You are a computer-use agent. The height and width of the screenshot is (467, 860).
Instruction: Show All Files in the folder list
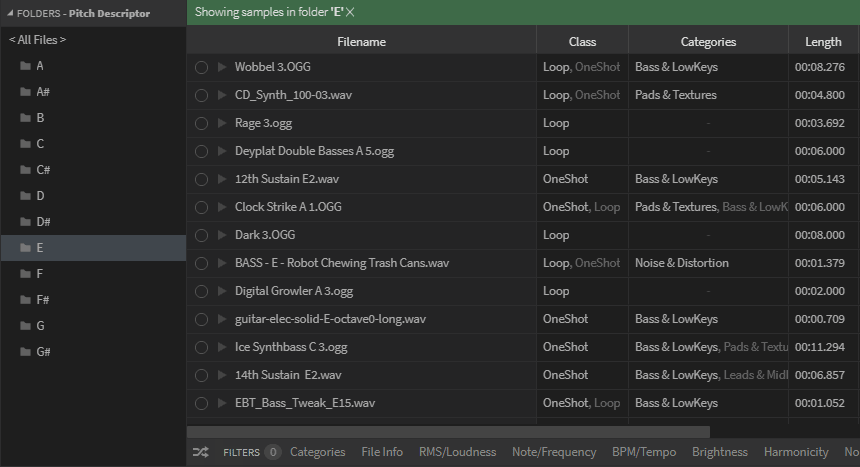point(37,39)
